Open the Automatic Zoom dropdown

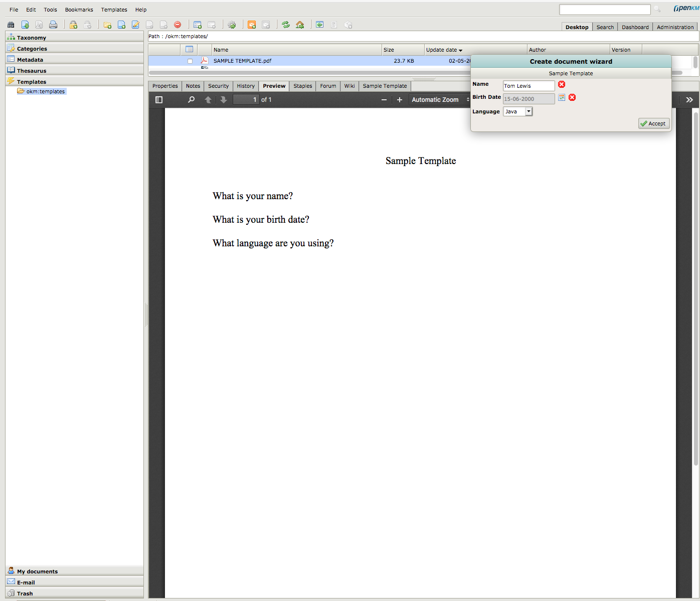click(439, 100)
